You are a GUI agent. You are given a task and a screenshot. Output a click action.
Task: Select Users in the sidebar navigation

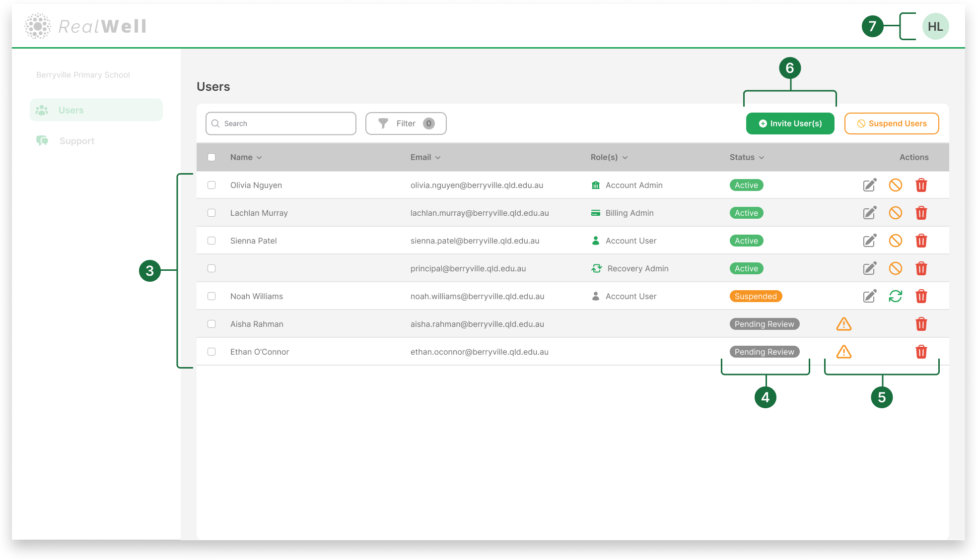(x=71, y=110)
